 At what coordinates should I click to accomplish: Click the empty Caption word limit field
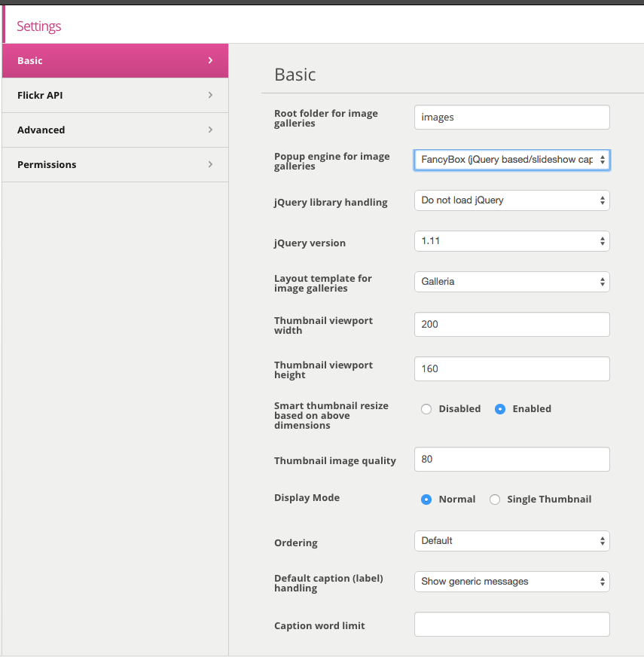pos(512,625)
